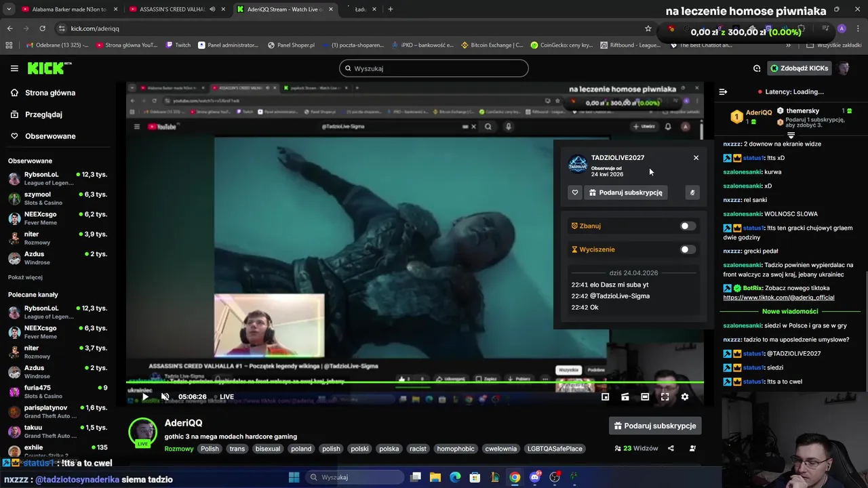Open a new browser tab
Viewport: 868px width, 488px height.
390,9
